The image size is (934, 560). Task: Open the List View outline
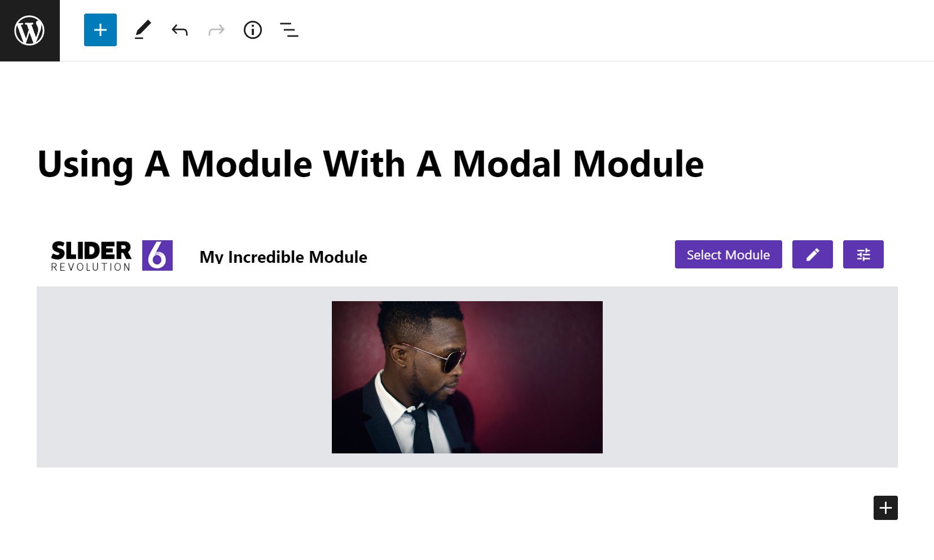pyautogui.click(x=290, y=30)
